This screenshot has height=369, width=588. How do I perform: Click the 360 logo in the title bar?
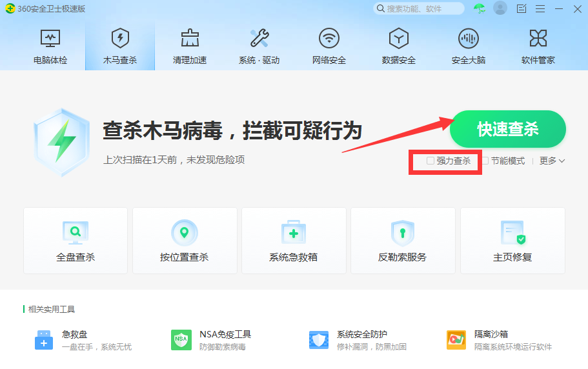[x=10, y=8]
